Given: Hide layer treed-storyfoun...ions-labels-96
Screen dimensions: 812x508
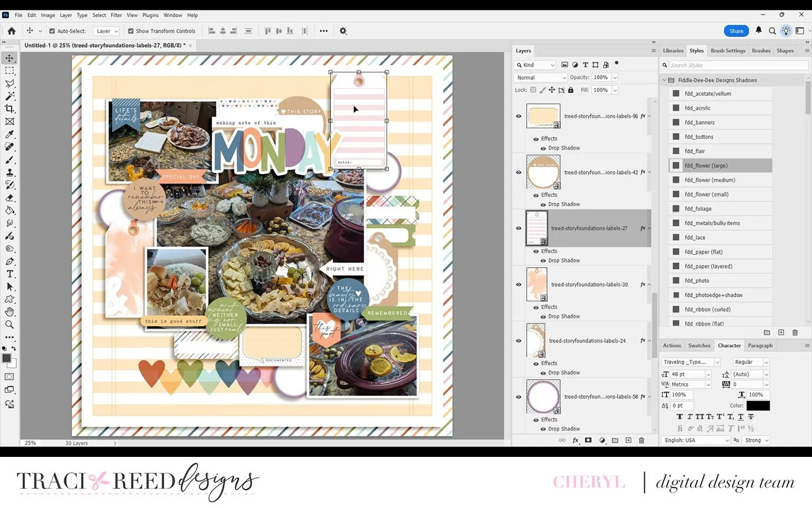Looking at the screenshot, I should 519,116.
